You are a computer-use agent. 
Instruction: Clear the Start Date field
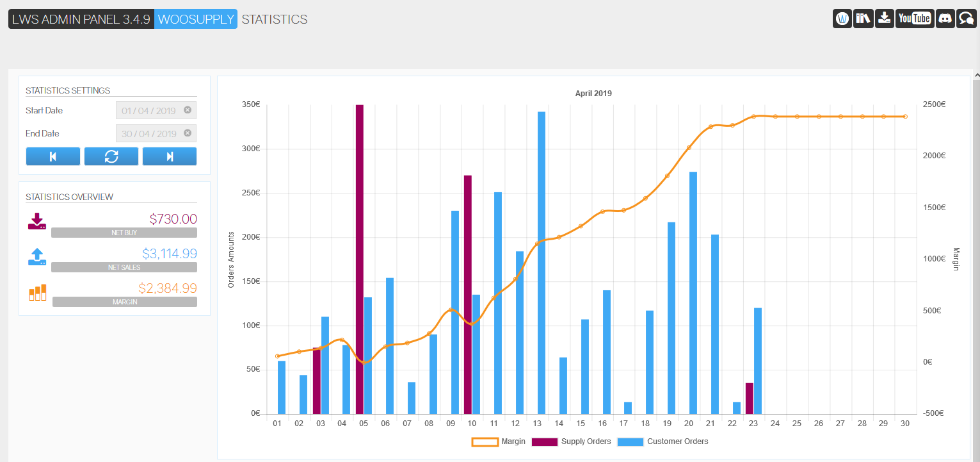(188, 110)
